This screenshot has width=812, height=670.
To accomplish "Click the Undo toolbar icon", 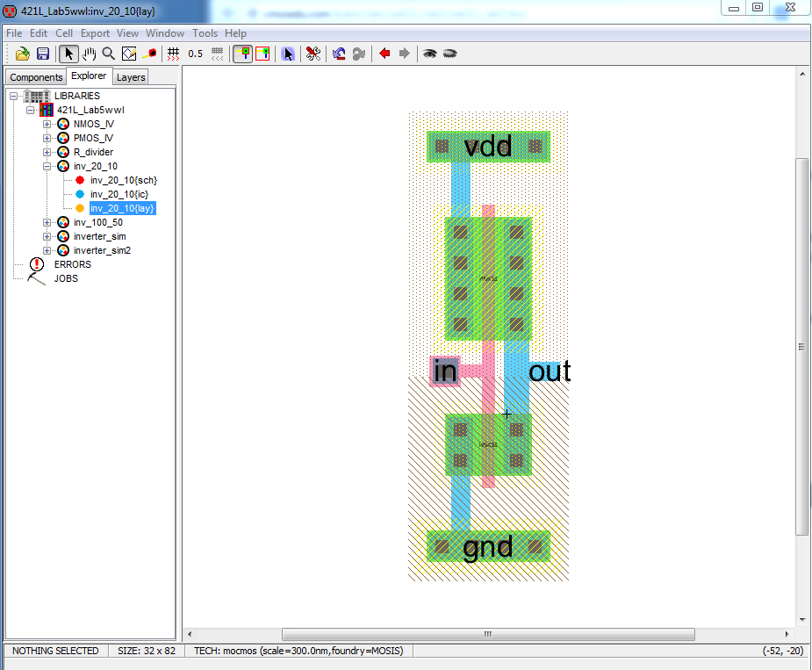I will tap(339, 54).
